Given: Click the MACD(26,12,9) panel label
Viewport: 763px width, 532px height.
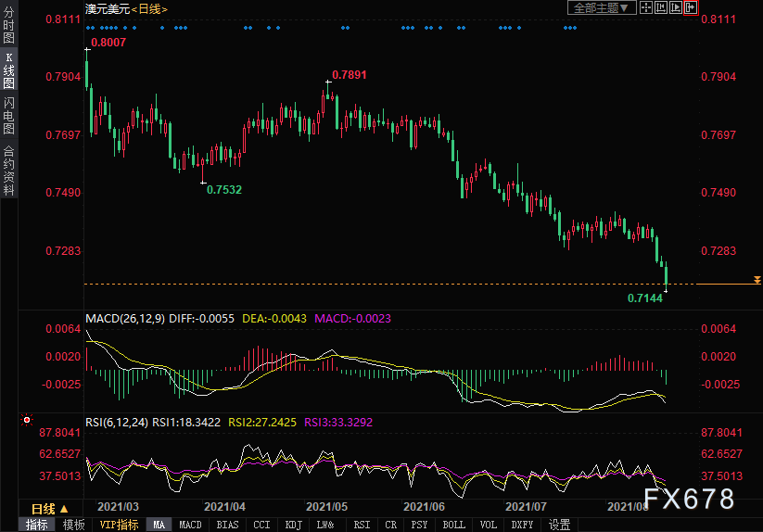Looking at the screenshot, I should [x=125, y=319].
